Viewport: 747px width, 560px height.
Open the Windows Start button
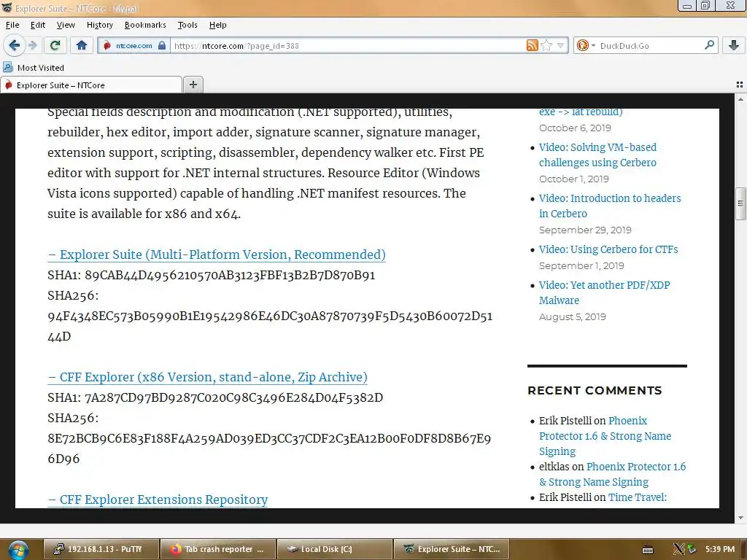18,550
